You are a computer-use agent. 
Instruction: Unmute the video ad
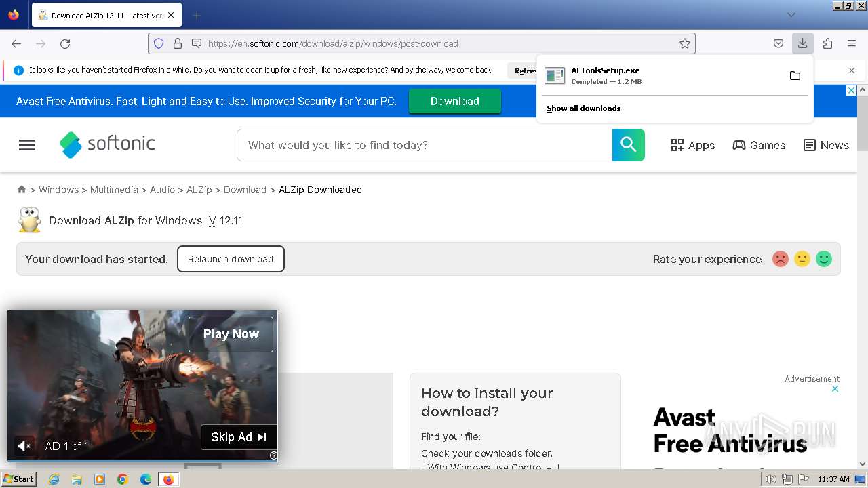pyautogui.click(x=24, y=446)
